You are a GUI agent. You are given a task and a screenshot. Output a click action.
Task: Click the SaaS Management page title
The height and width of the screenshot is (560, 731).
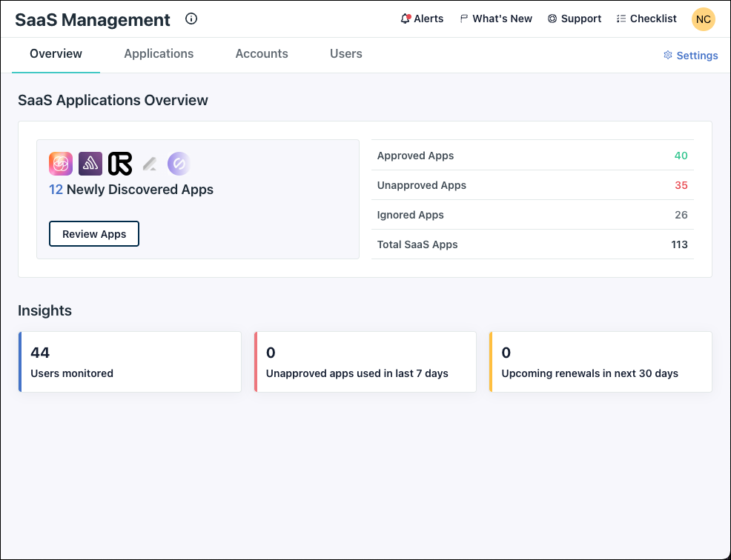pyautogui.click(x=93, y=20)
